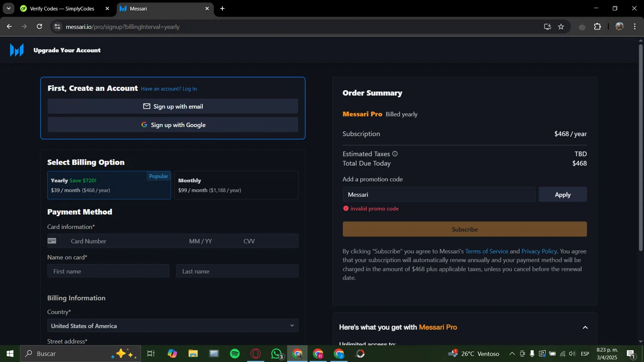This screenshot has height=362, width=644.
Task: Collapse the Messari Pro benefits section
Action: tap(585, 328)
